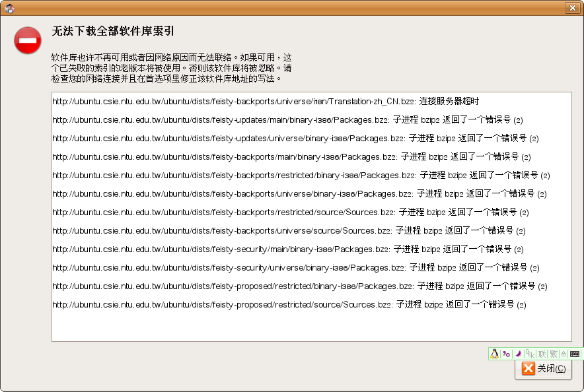Select feisty-updates/main/binary-i386 Packages.bz2 error line

287,119
